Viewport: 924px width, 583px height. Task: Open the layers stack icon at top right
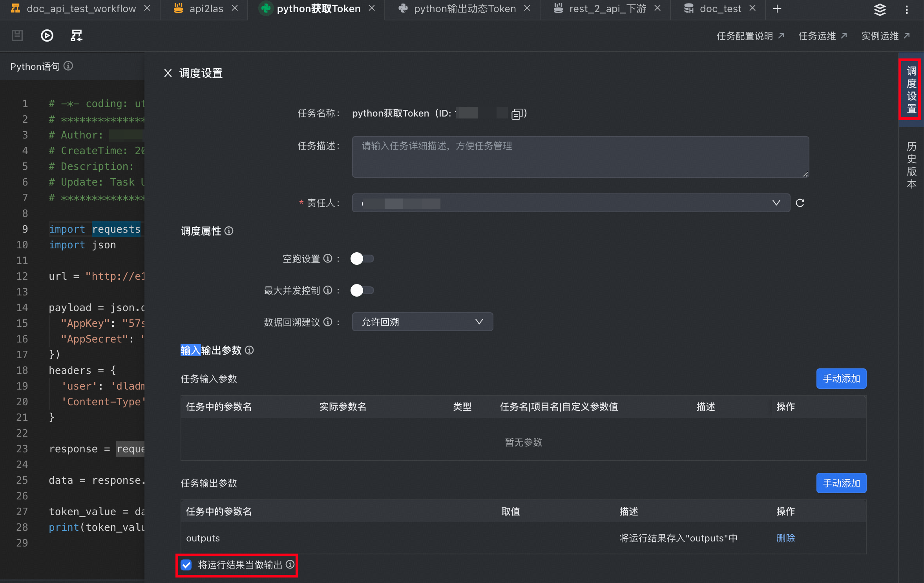[880, 9]
